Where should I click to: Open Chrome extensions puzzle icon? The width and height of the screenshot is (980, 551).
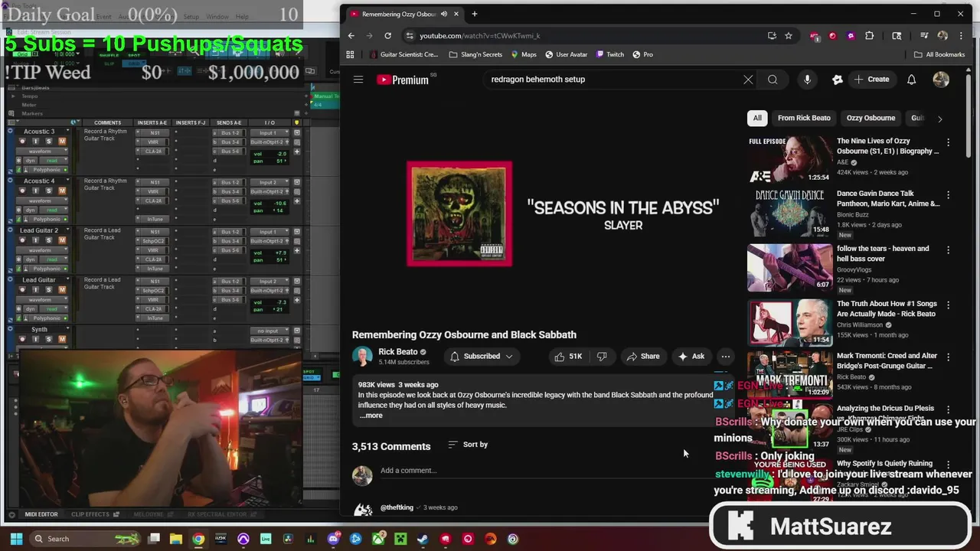click(x=869, y=36)
